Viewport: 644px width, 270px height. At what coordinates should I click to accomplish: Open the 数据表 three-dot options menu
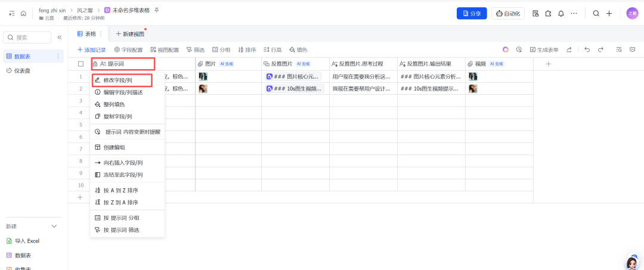coord(58,56)
